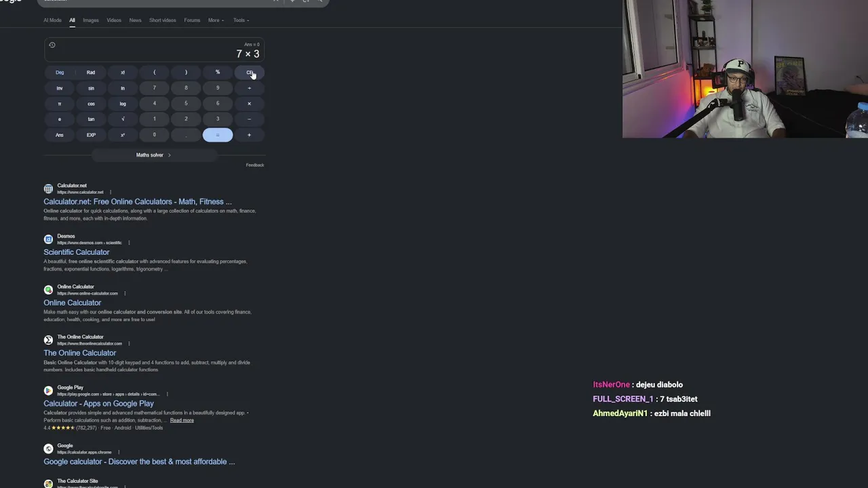Viewport: 868px width, 488px height.
Task: Open three-dot menu for Desmos result
Action: [x=129, y=243]
